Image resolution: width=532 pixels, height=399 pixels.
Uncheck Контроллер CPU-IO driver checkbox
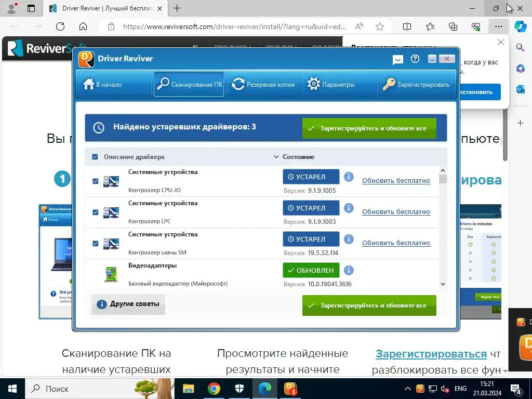tap(96, 181)
